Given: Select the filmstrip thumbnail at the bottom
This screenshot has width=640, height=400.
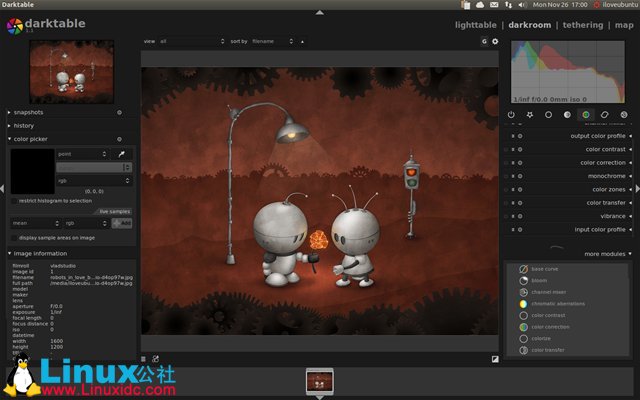Looking at the screenshot, I should [x=319, y=382].
